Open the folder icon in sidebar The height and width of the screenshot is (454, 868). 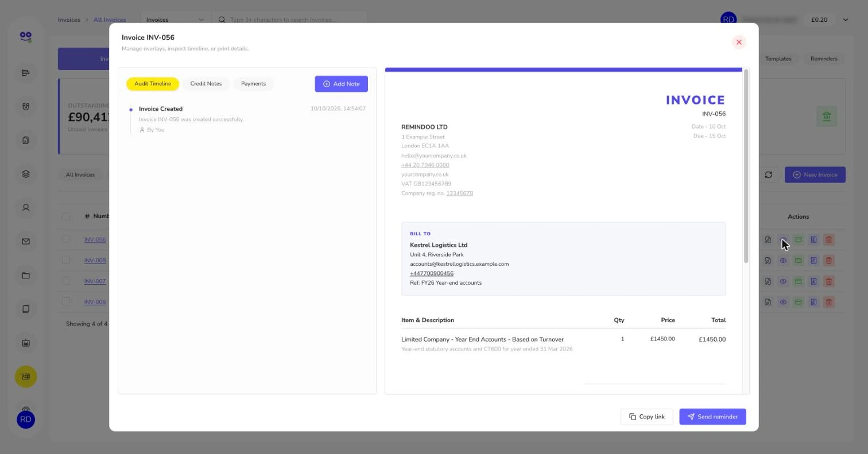coord(26,275)
